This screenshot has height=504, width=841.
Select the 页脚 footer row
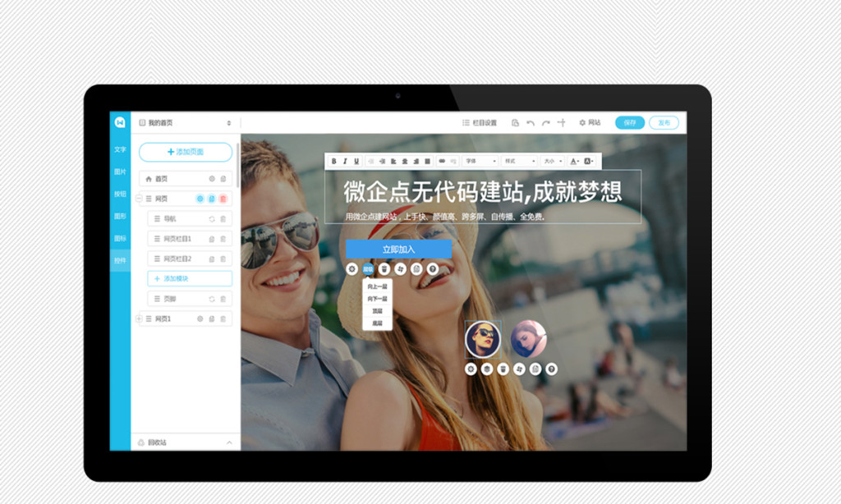(190, 299)
